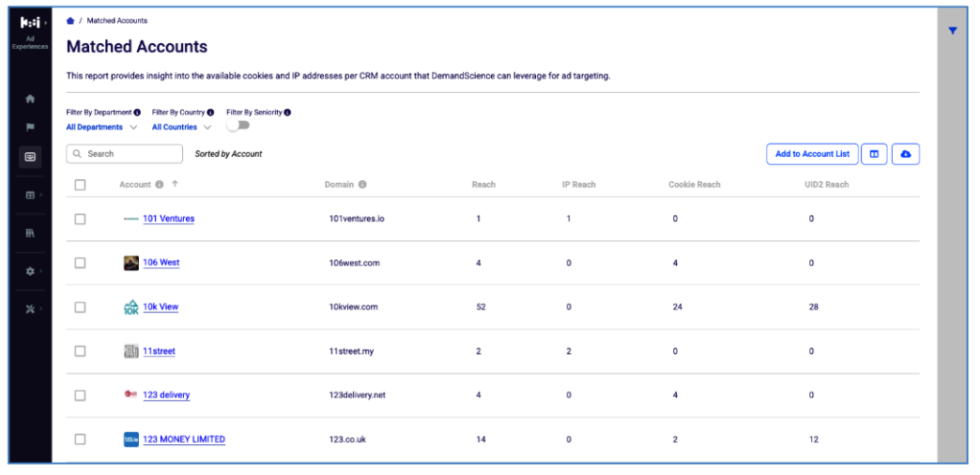Open the library books icon in the sidebar
The height and width of the screenshot is (475, 980).
tap(30, 233)
